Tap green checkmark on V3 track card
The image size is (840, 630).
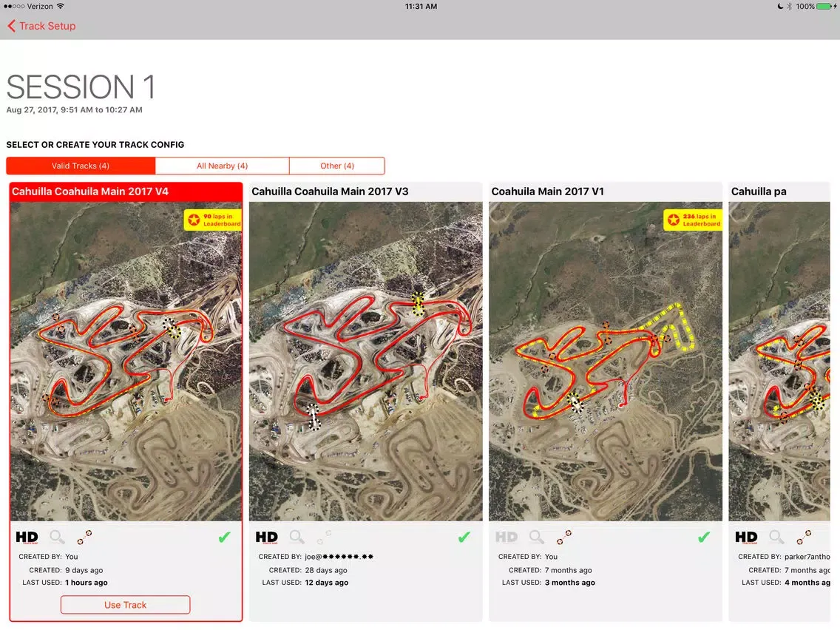[464, 538]
